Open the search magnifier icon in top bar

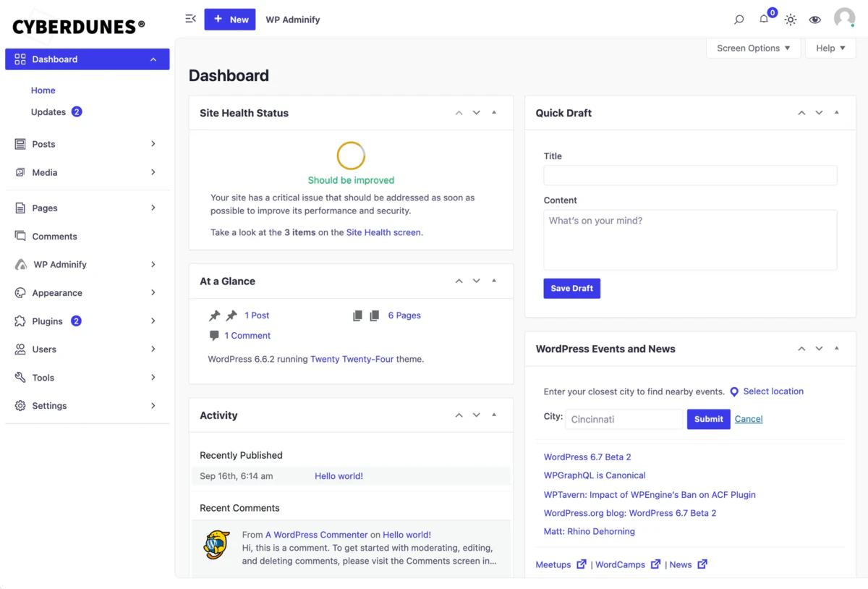[x=739, y=20]
